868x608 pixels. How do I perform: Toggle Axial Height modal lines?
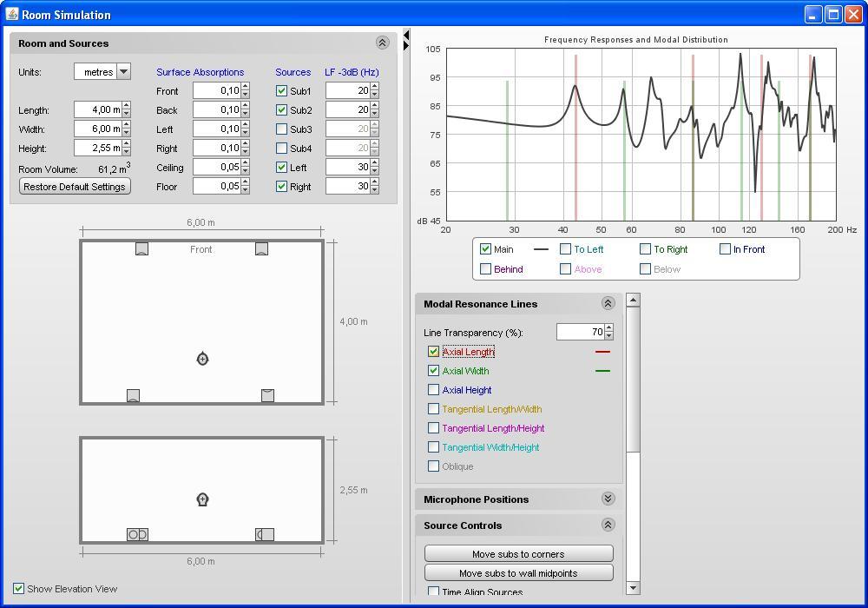[434, 390]
